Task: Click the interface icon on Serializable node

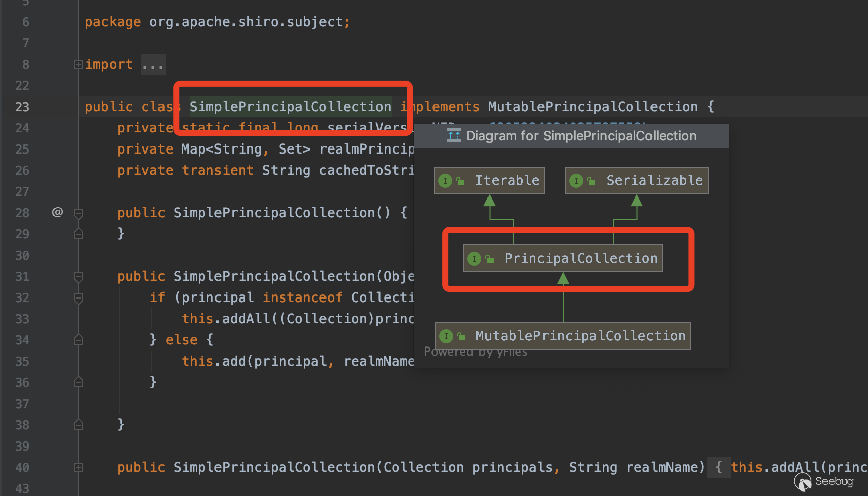Action: [x=576, y=181]
